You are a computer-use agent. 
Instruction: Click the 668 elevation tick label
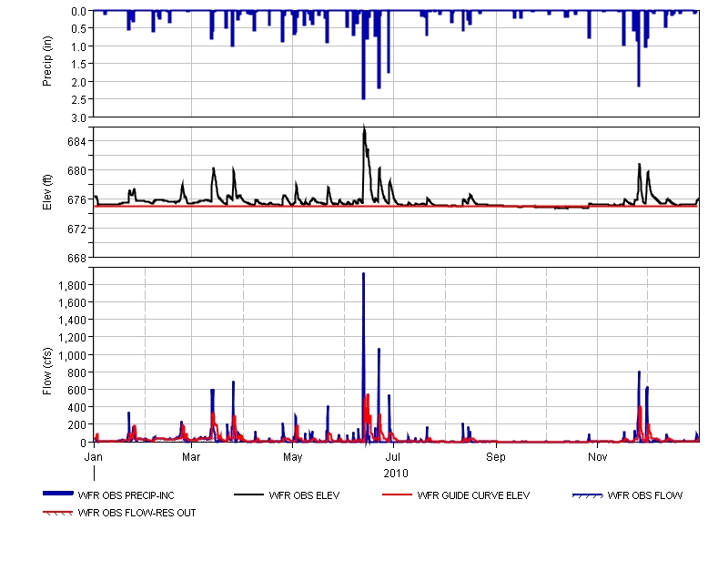pyautogui.click(x=77, y=258)
